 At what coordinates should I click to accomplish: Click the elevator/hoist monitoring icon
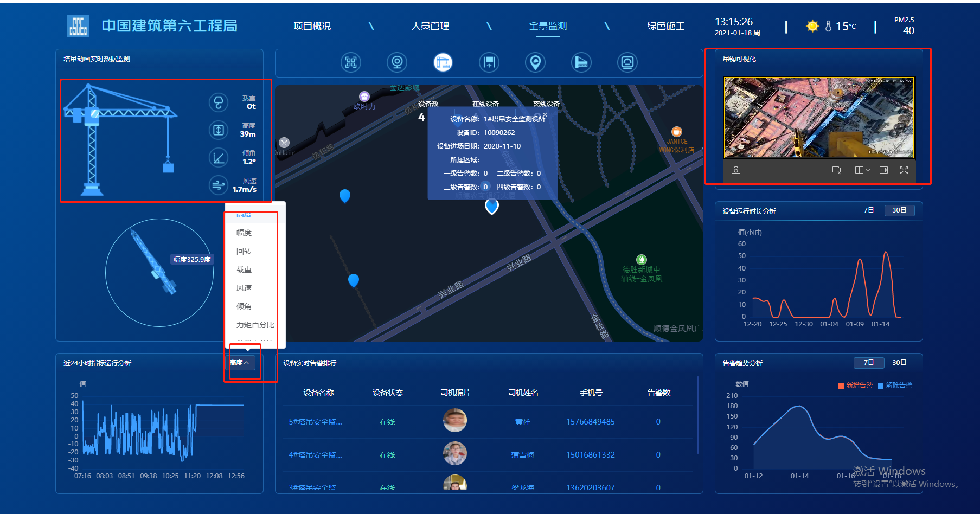coord(489,62)
